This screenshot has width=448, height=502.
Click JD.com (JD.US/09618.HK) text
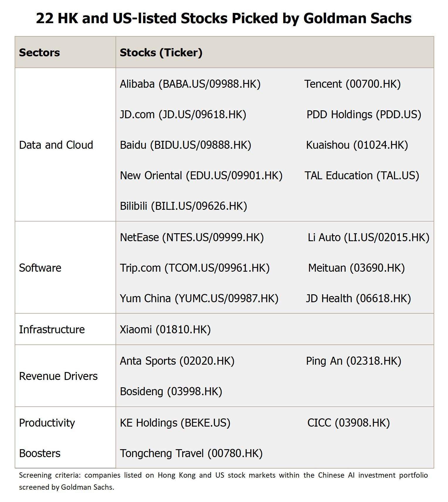[x=183, y=115]
